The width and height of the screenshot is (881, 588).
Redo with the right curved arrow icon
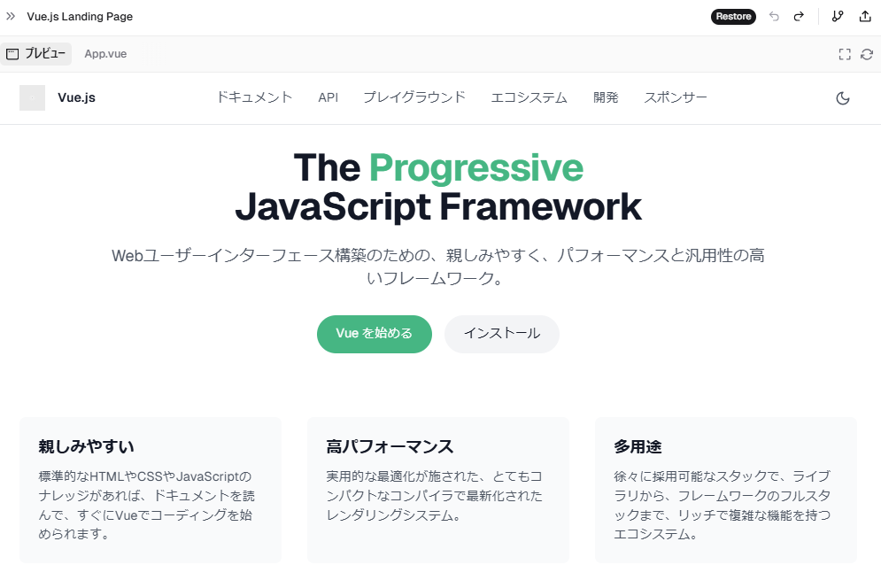point(799,16)
